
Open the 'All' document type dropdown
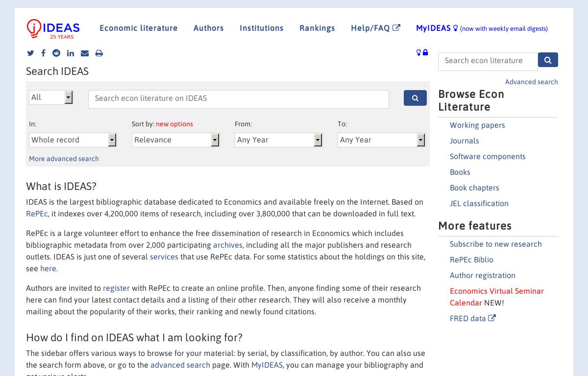[x=51, y=97]
